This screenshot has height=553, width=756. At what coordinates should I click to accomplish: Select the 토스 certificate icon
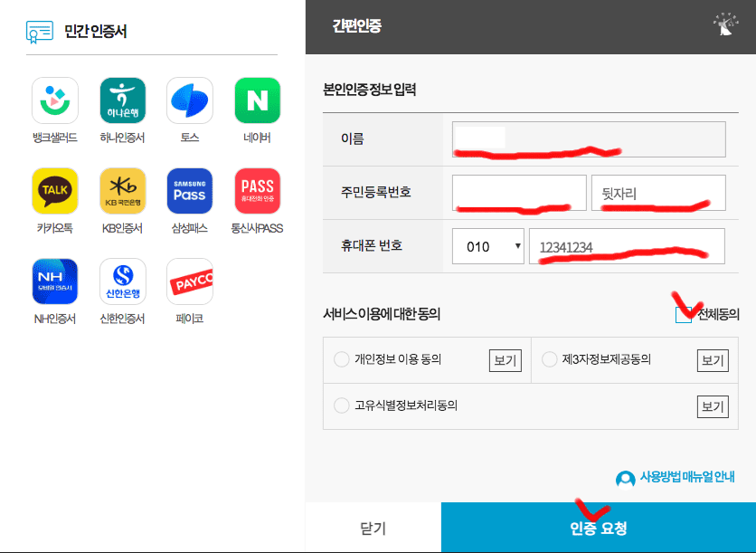click(x=190, y=100)
